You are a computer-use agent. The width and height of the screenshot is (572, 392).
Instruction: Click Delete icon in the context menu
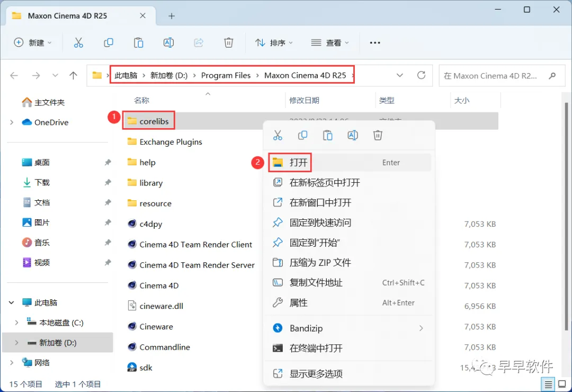point(378,136)
